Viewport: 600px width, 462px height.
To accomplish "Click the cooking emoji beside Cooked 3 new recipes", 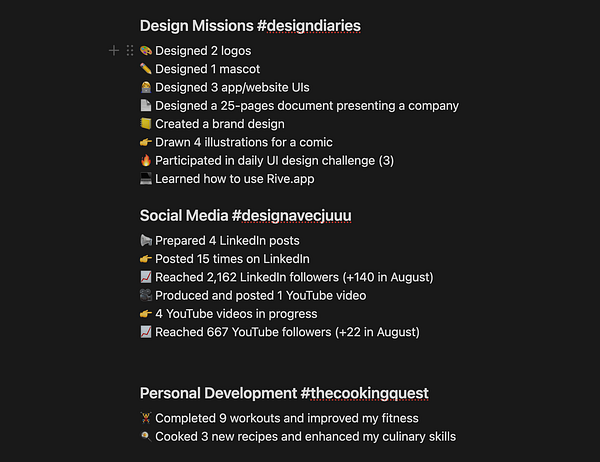I will pyautogui.click(x=146, y=437).
